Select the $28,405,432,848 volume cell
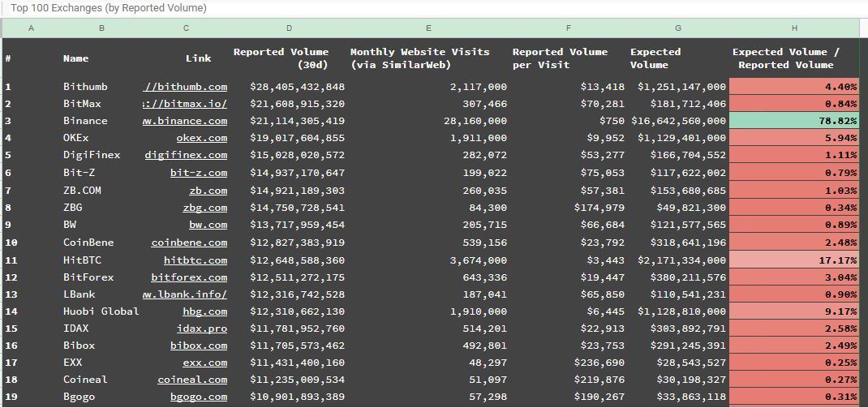The image size is (868, 408). tap(289, 86)
